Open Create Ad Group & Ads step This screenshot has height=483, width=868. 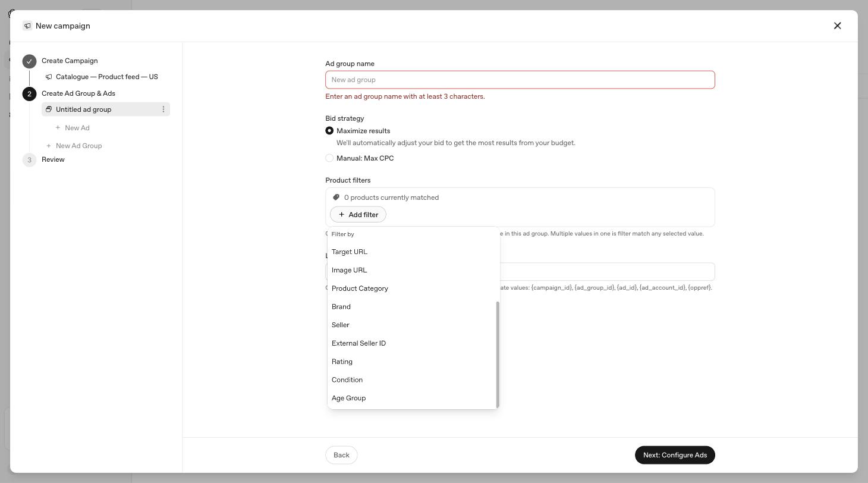coord(78,93)
